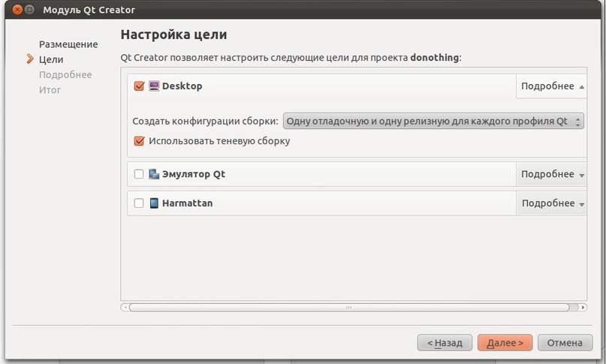
Task: Click the Создать конфигурации сборки label
Action: 205,122
